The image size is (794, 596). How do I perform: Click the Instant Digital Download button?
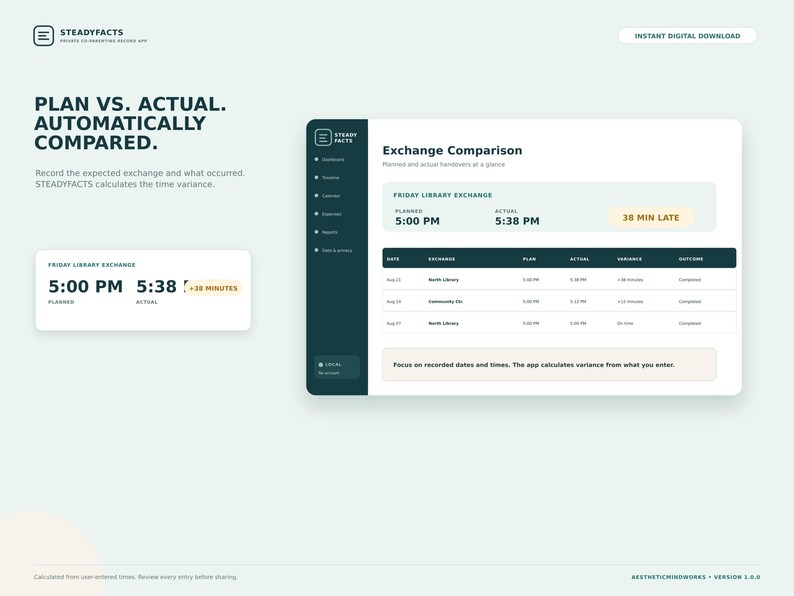pos(687,36)
